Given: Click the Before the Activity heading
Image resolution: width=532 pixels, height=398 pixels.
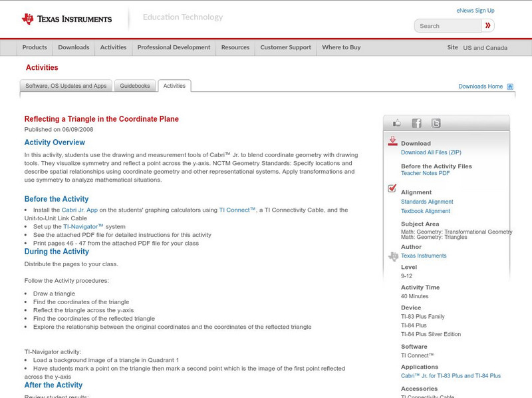Looking at the screenshot, I should click(x=57, y=199).
